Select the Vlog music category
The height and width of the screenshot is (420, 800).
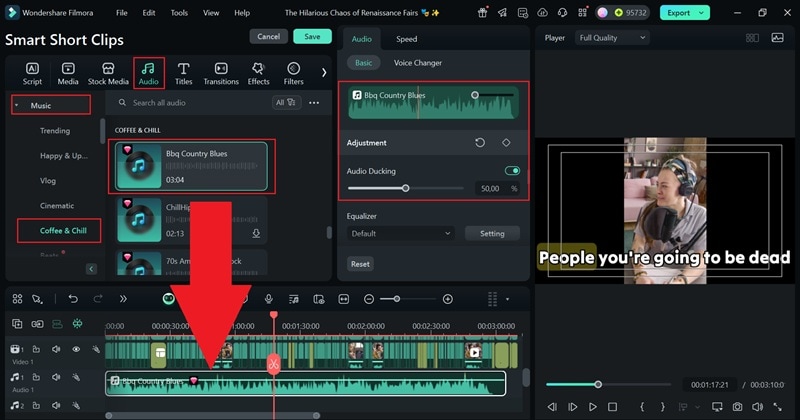click(x=48, y=181)
